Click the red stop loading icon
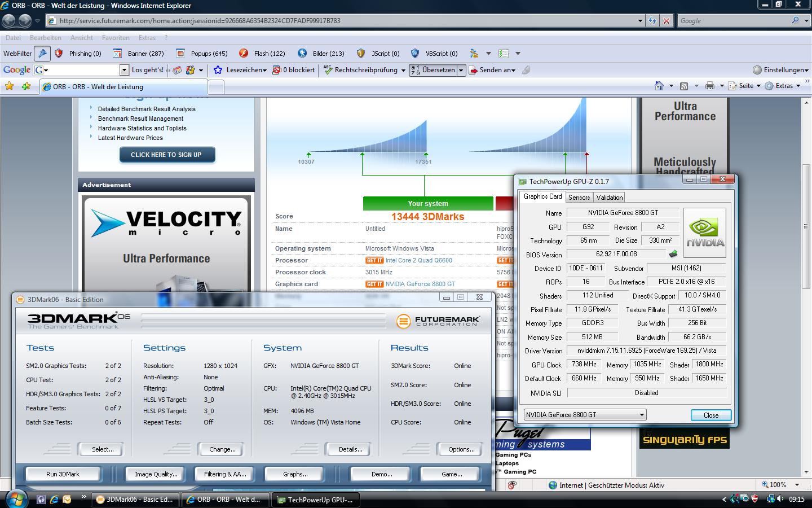The width and height of the screenshot is (812, 508). point(667,21)
